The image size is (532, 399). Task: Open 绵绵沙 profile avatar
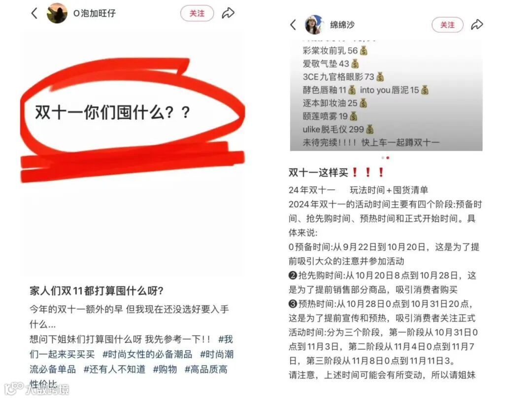(314, 25)
